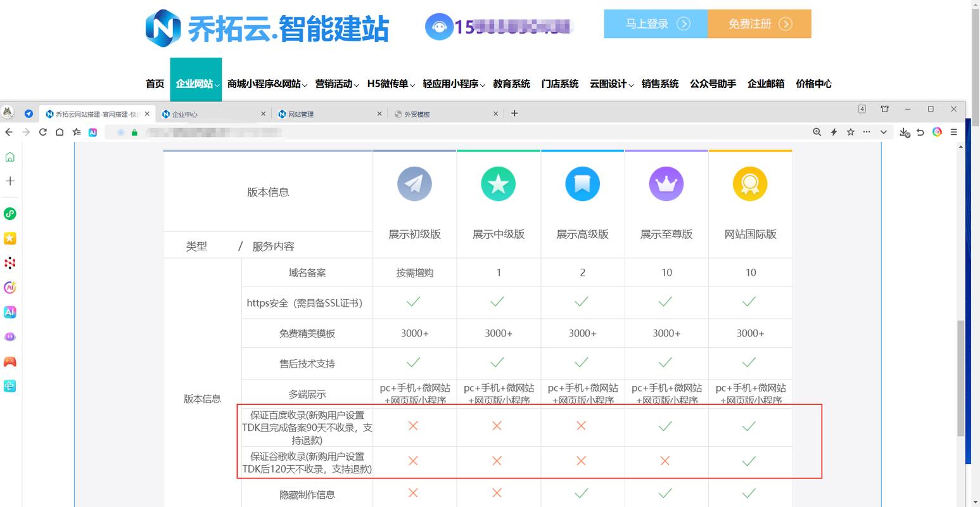Expand the 企业网站 dropdown menu
Viewport: 980px width, 507px height.
(x=196, y=83)
